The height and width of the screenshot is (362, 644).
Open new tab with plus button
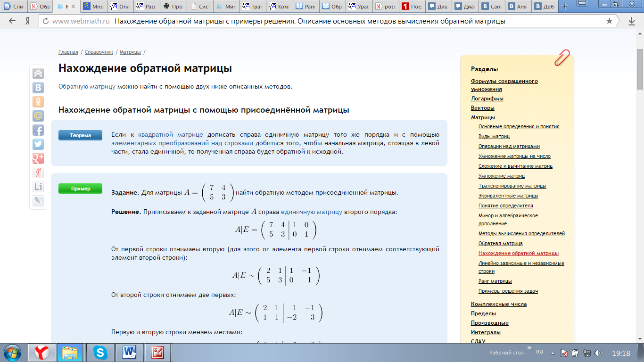(x=565, y=7)
